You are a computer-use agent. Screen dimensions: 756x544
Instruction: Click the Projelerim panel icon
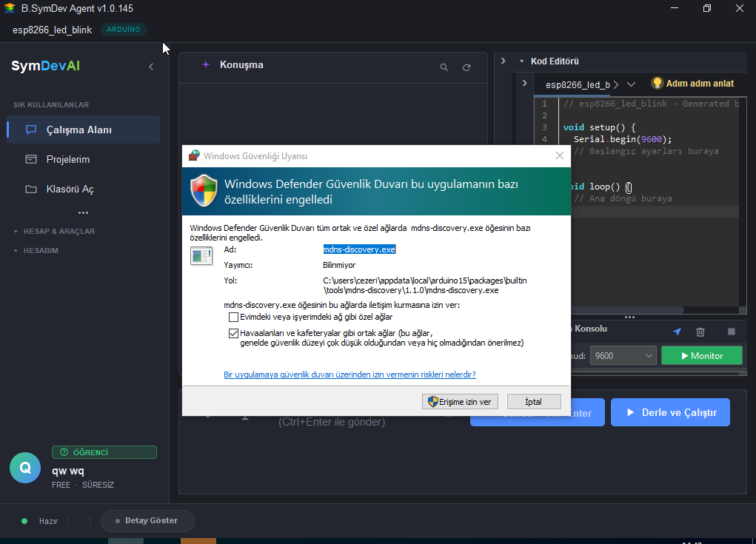[31, 159]
